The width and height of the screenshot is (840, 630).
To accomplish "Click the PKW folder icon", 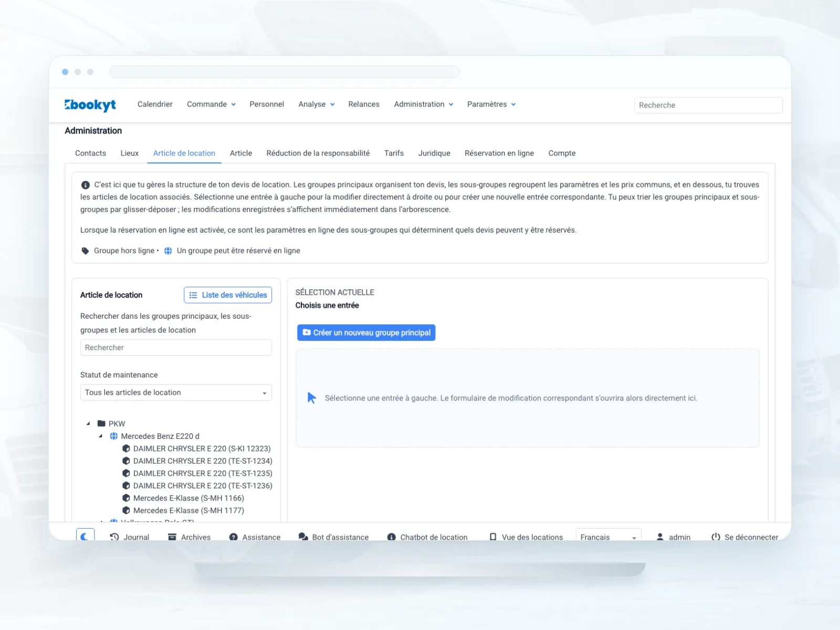I will pos(101,424).
